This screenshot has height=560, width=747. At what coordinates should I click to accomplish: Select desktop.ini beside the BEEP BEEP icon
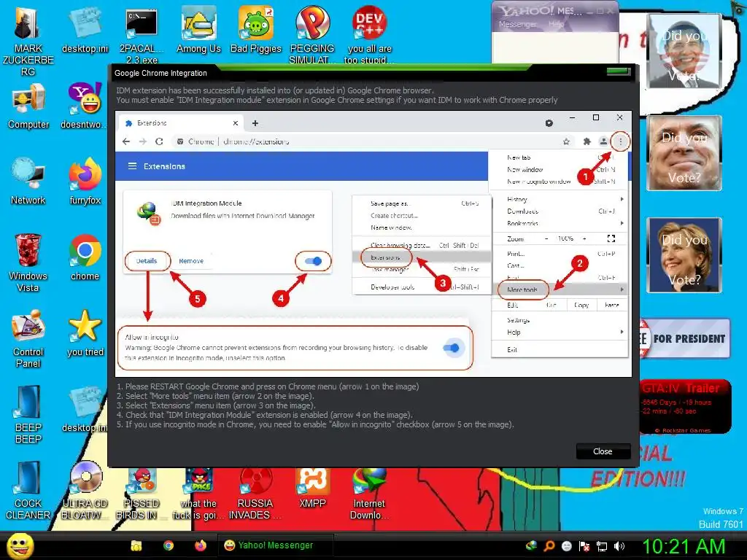pos(85,410)
